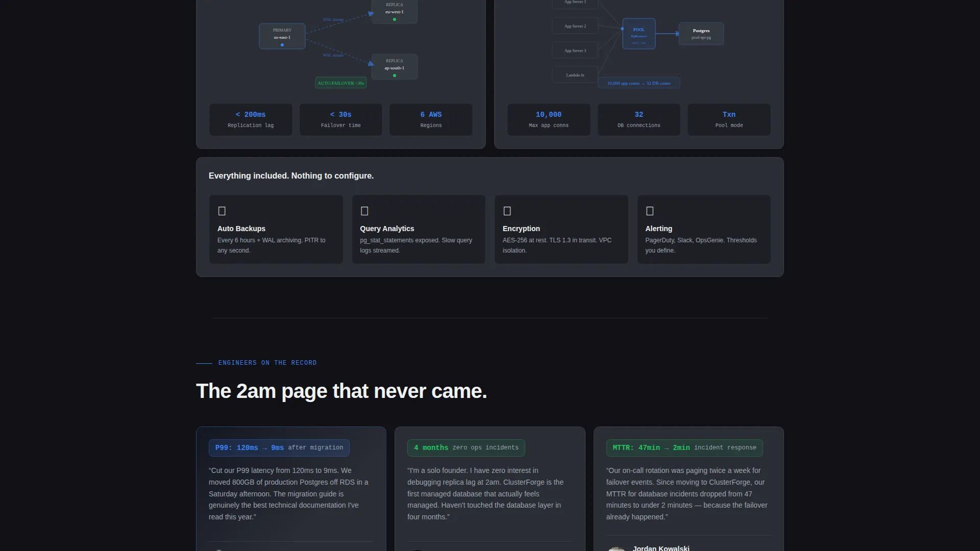Click the 'I'm a solo founder' testimonial quote

click(486, 494)
